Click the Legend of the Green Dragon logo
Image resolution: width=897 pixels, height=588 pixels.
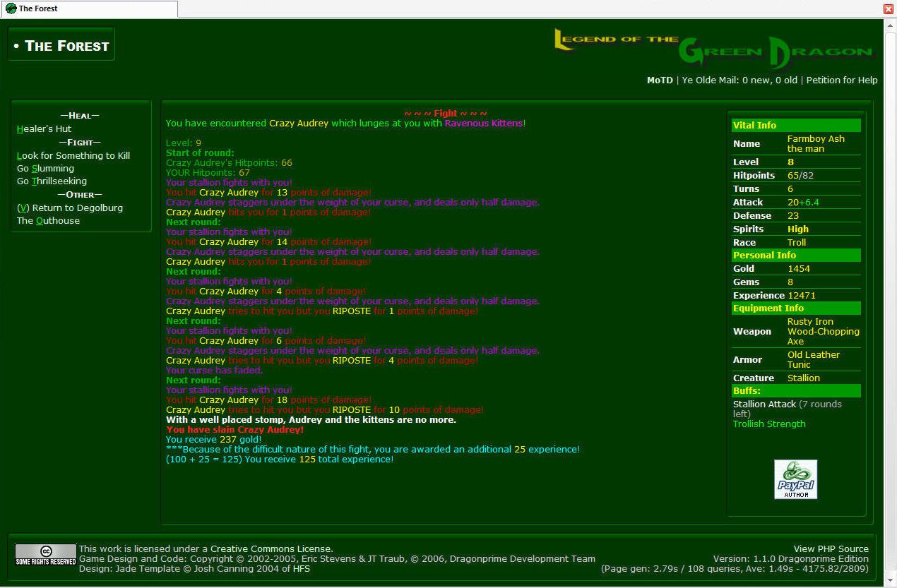[713, 48]
